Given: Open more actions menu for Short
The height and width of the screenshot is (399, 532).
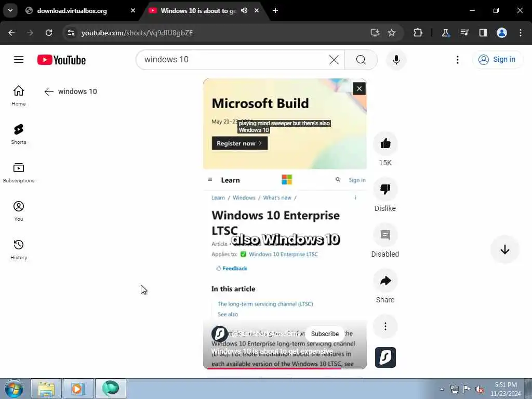Looking at the screenshot, I should click(385, 326).
